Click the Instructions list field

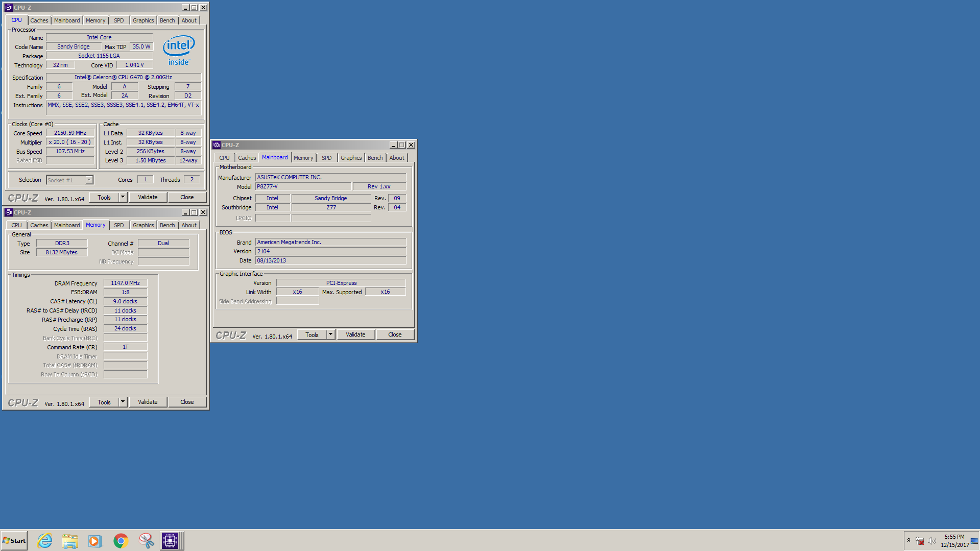124,108
